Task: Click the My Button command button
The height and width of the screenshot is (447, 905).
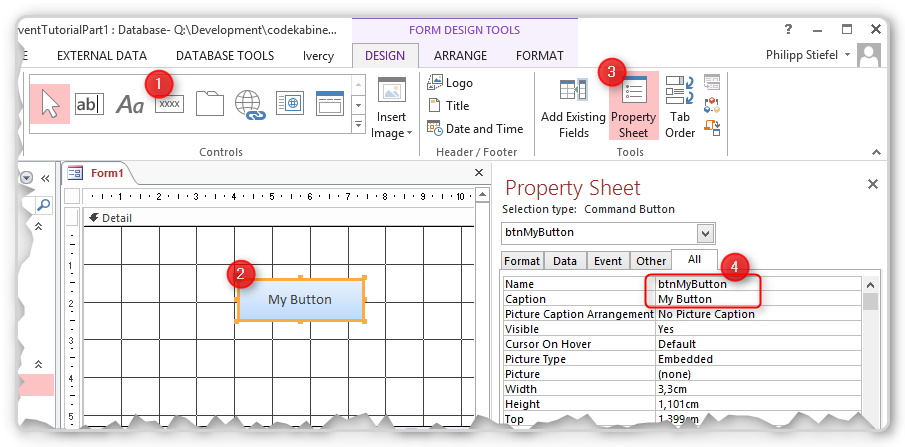Action: 300,300
